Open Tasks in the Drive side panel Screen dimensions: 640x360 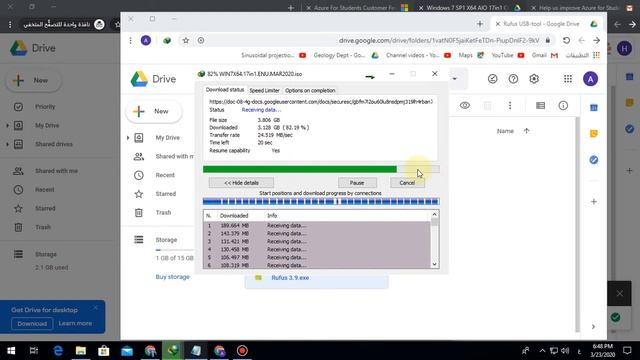pos(594,160)
